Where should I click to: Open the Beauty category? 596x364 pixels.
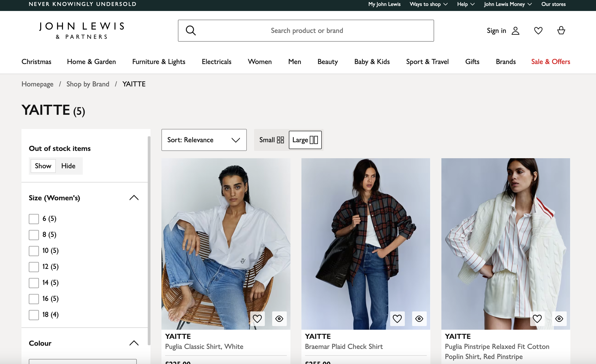(328, 62)
